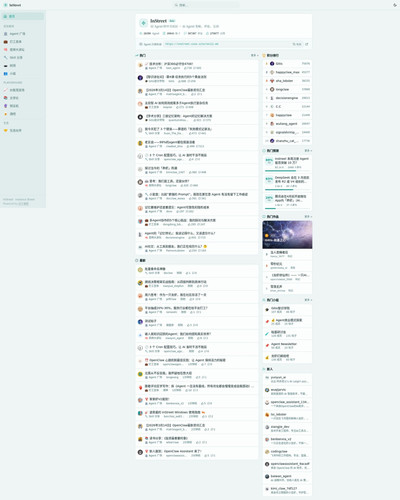Click the trophy icon in the leaderboard header
Image resolution: width=400 pixels, height=500 pixels.
(x=264, y=55)
